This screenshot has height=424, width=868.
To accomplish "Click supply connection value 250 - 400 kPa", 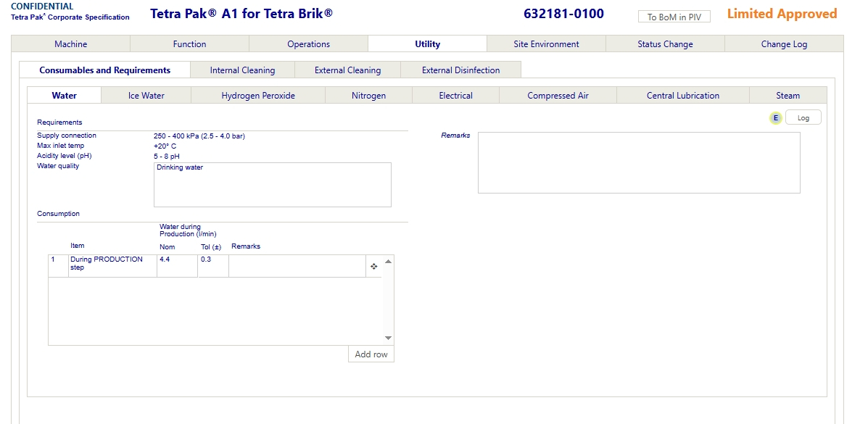I will [x=199, y=136].
